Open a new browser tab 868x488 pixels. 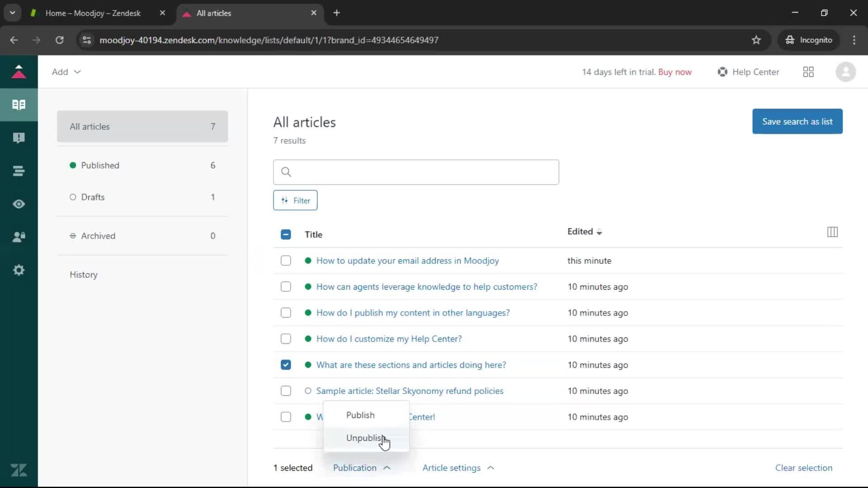(x=336, y=13)
